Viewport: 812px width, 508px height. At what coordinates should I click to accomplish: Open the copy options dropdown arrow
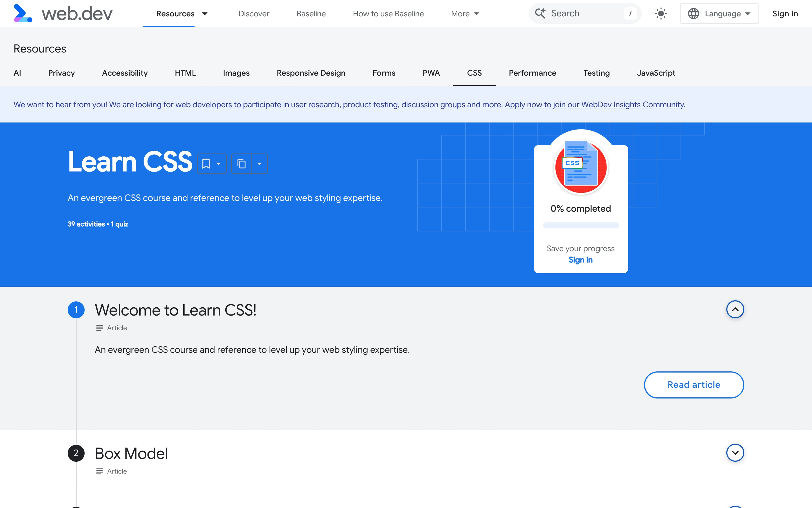[259, 164]
